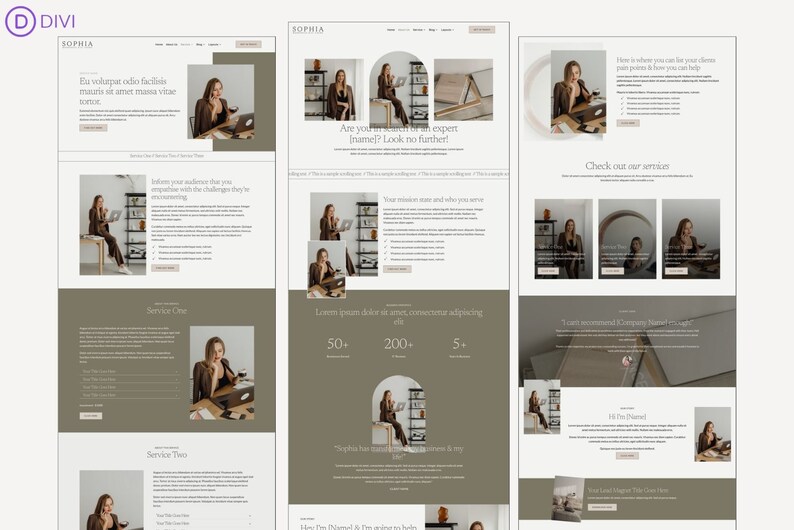Click the 5+ statistic
The height and width of the screenshot is (530, 794).
coord(459,344)
